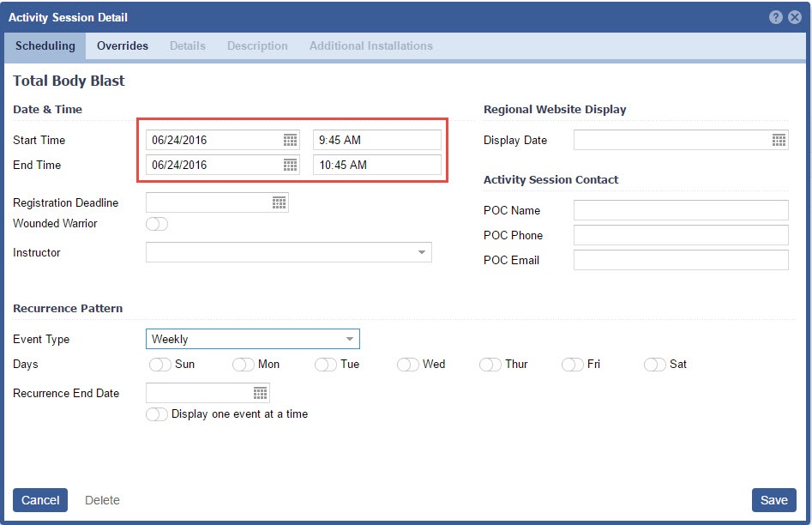Click the Save button
This screenshot has height=525, width=812.
pos(773,500)
